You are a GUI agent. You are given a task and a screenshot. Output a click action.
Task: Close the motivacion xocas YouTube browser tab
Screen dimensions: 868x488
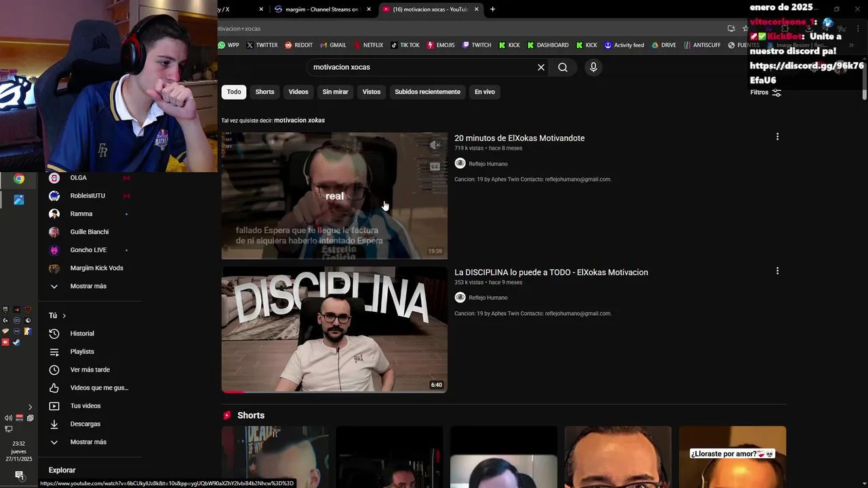(x=477, y=9)
